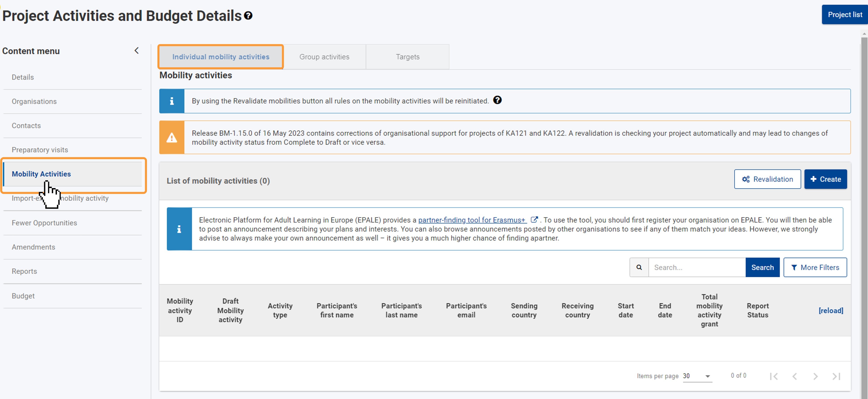Image resolution: width=868 pixels, height=399 pixels.
Task: Click the Report Status column header
Action: [758, 310]
